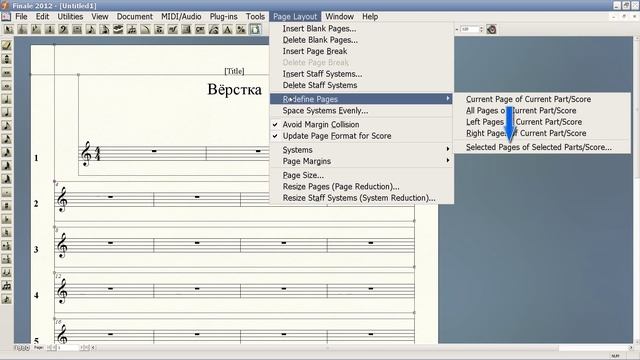
Task: Select the Simple Entry tool
Action: pos(91,29)
